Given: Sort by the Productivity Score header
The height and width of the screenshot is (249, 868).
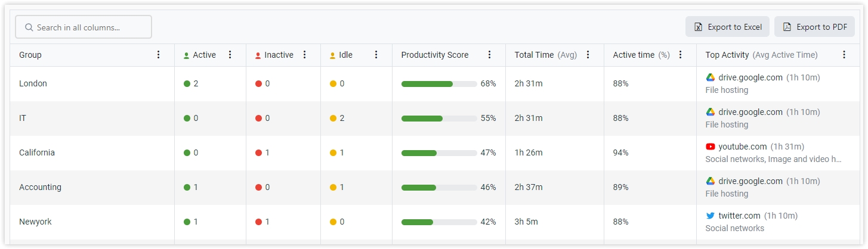Looking at the screenshot, I should click(x=435, y=55).
